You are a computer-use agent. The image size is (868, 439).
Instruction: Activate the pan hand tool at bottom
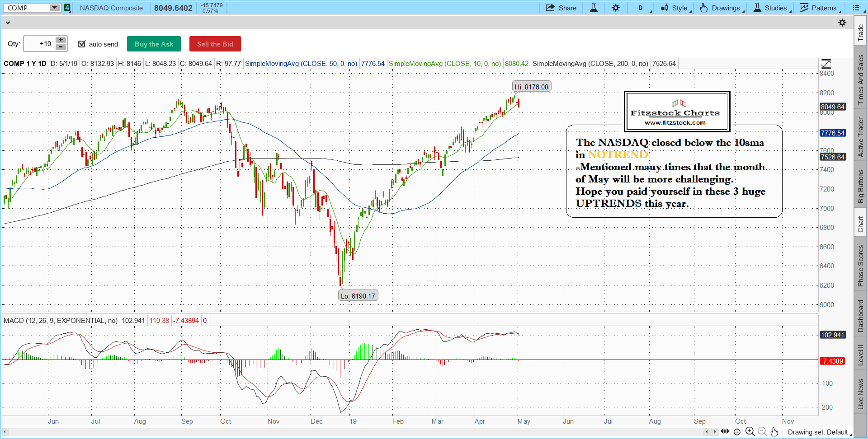tap(774, 432)
